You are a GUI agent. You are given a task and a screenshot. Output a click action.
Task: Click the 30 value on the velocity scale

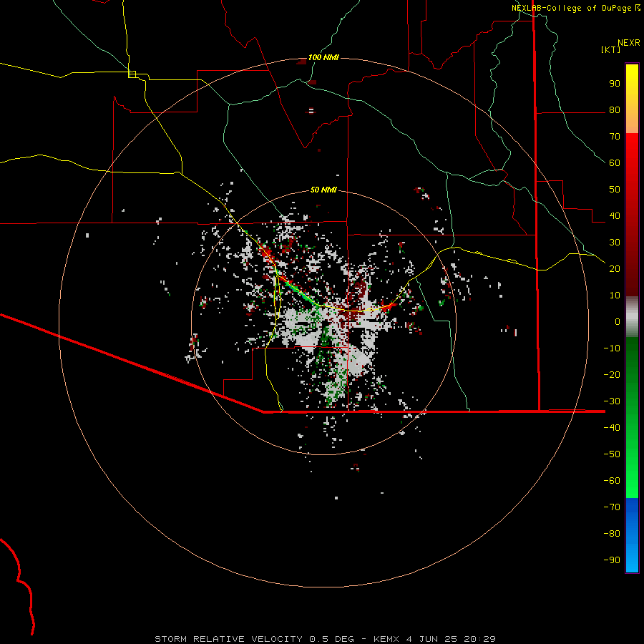(615, 243)
